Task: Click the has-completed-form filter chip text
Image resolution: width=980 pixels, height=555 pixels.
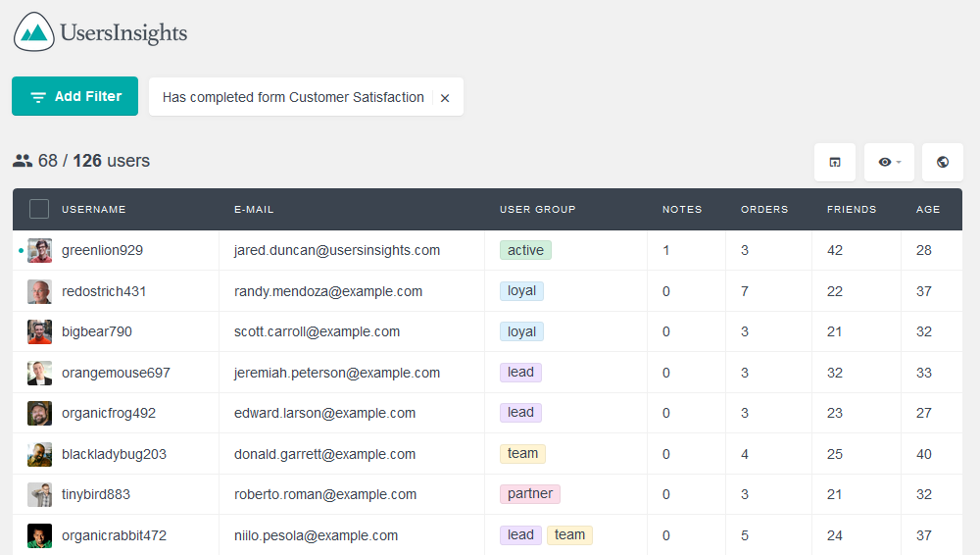Action: 293,98
